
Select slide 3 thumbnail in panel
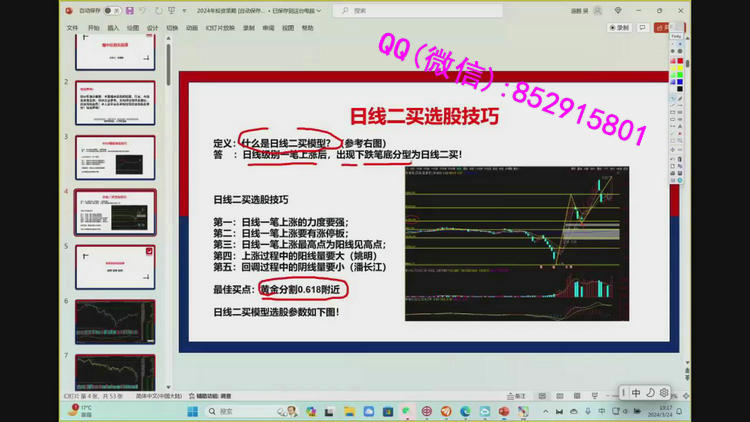pos(115,156)
